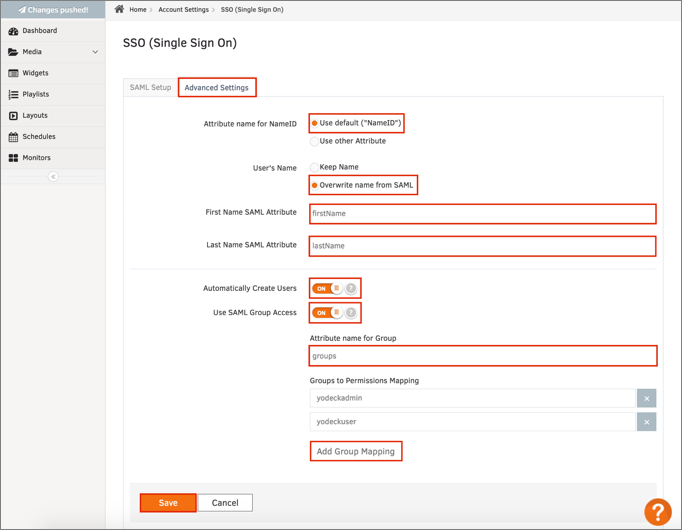Viewport: 682px width, 530px height.
Task: Open Playlists from the sidebar icon
Action: click(x=13, y=94)
